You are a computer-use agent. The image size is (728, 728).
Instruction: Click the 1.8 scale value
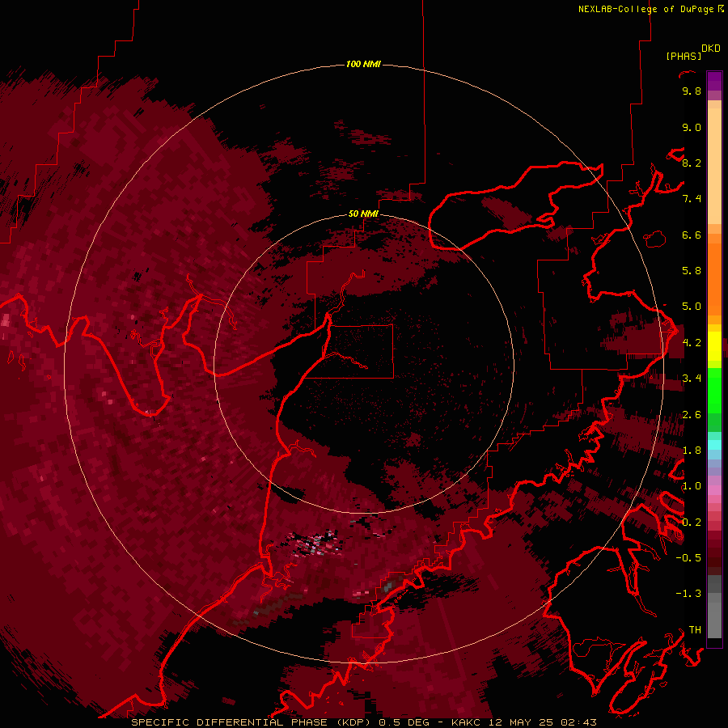click(x=692, y=451)
